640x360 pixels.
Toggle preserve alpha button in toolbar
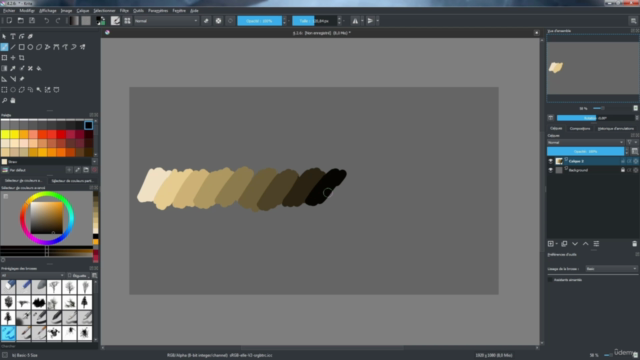click(218, 21)
